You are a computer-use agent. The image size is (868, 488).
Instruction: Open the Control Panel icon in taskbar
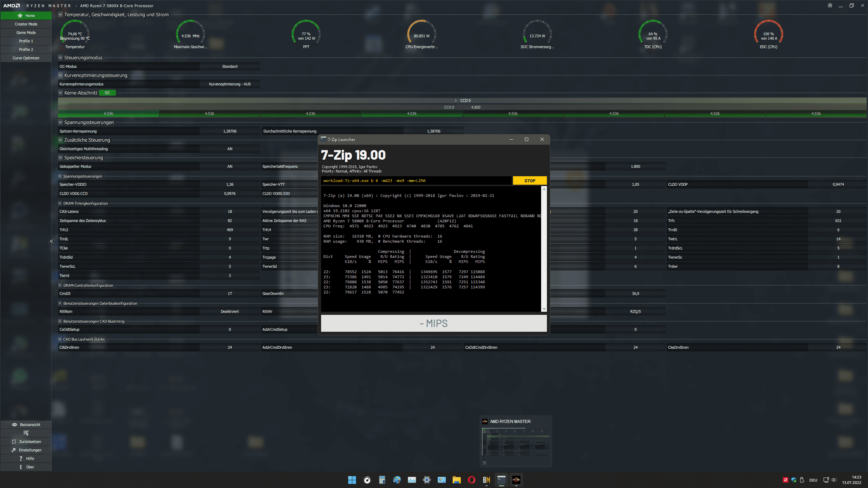click(441, 480)
